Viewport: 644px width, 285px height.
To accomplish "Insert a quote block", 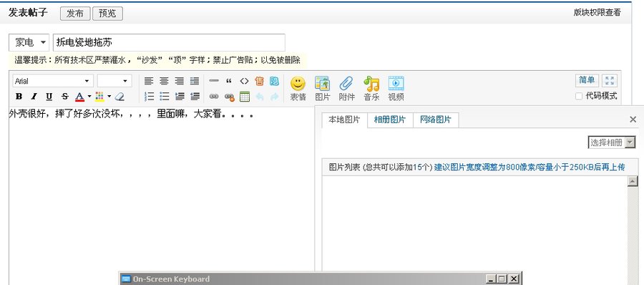I will (229, 81).
